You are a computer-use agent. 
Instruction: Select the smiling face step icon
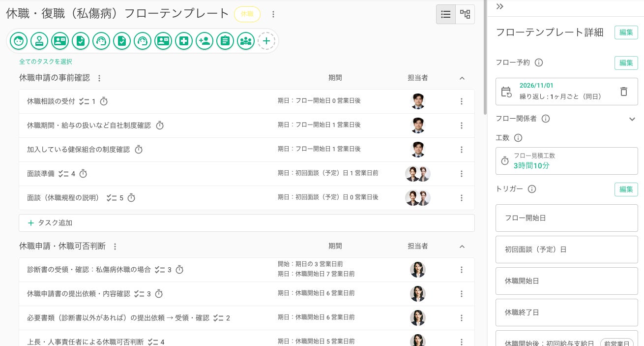click(19, 41)
